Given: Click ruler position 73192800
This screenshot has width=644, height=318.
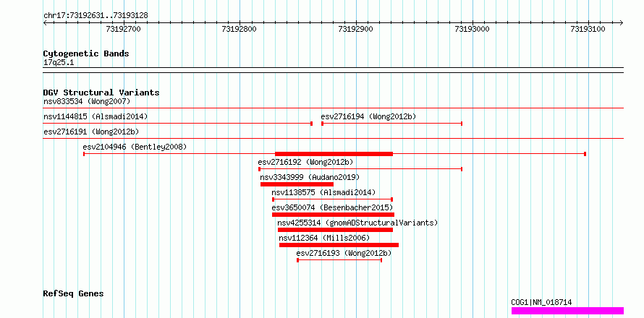Looking at the screenshot, I should (240, 29).
